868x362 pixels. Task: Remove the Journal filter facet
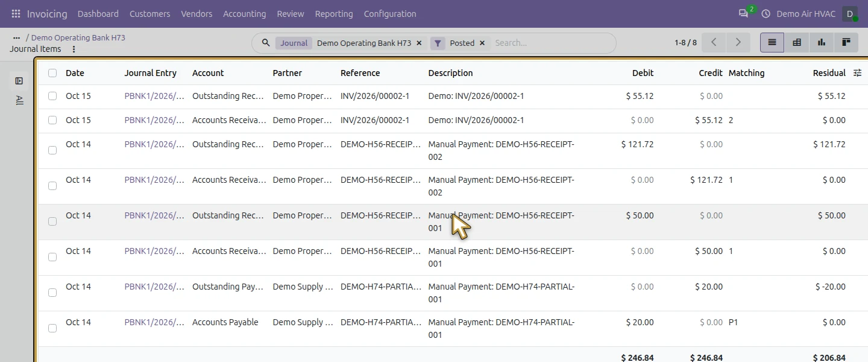419,43
